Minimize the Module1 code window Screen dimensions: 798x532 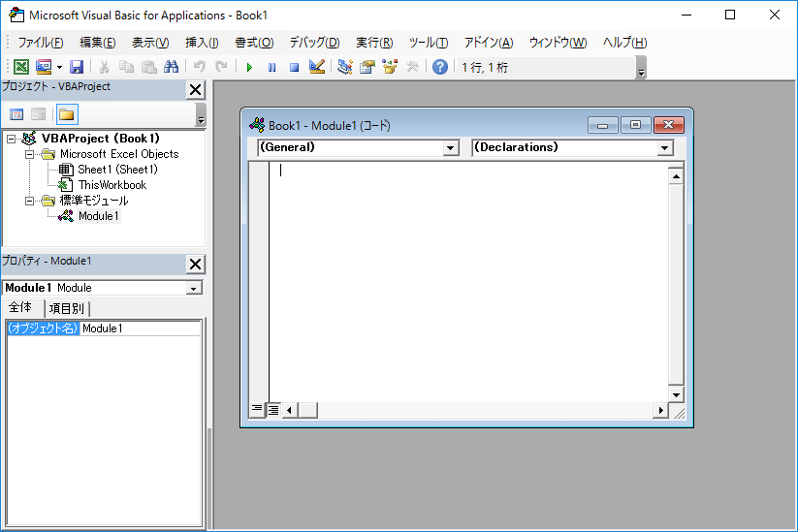[603, 125]
